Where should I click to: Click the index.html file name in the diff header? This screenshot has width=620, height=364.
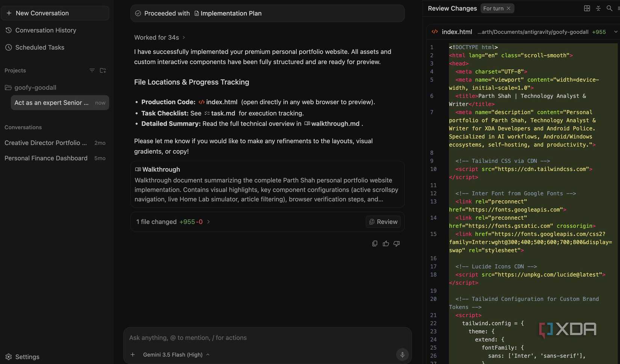pos(457,32)
